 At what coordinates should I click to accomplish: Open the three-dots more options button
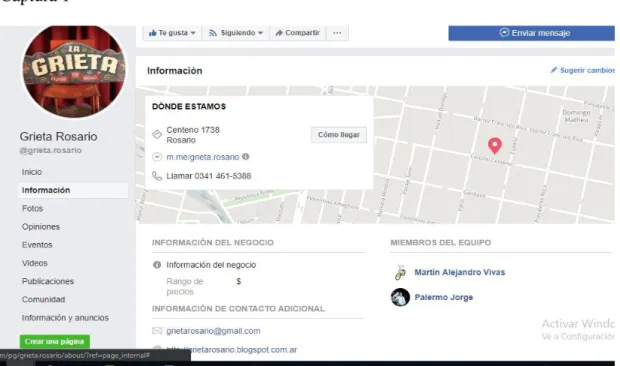pos(337,33)
